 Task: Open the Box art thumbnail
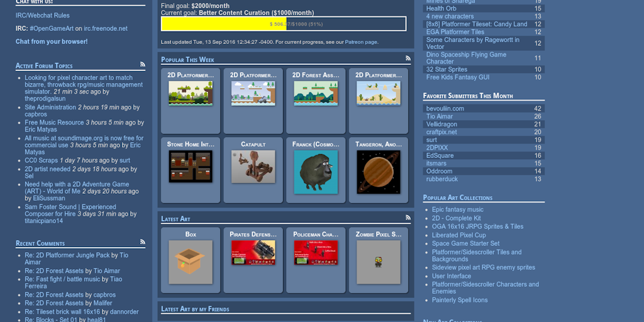coord(191,262)
